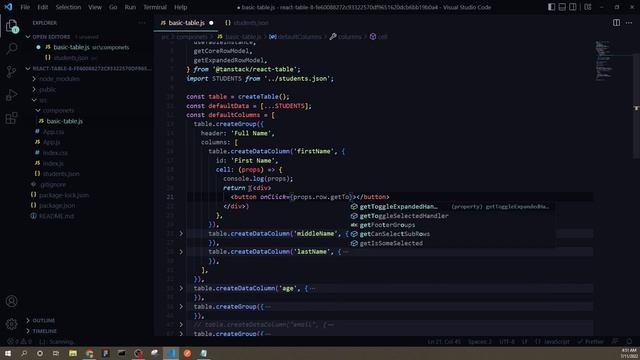
Task: Open the View menu
Action: [95, 7]
